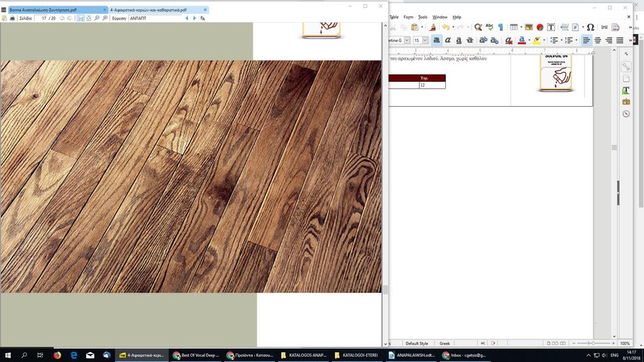This screenshot has width=644, height=362.
Task: Expand the Paste options dropdown arrow
Action: 422,27
